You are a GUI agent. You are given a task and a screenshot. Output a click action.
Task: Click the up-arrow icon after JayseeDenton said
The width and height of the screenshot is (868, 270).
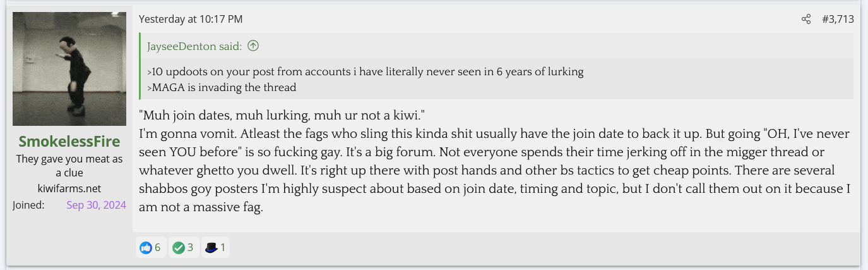click(253, 46)
